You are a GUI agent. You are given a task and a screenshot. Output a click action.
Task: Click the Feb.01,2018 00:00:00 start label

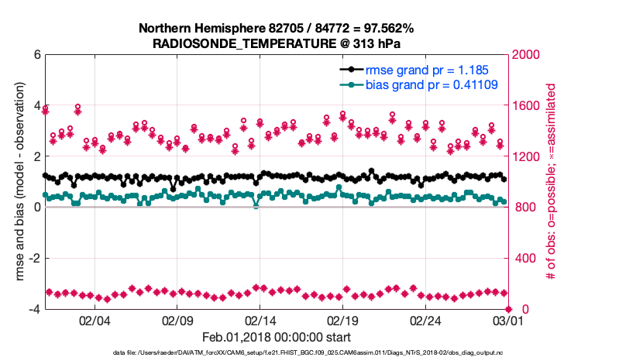[x=276, y=337]
